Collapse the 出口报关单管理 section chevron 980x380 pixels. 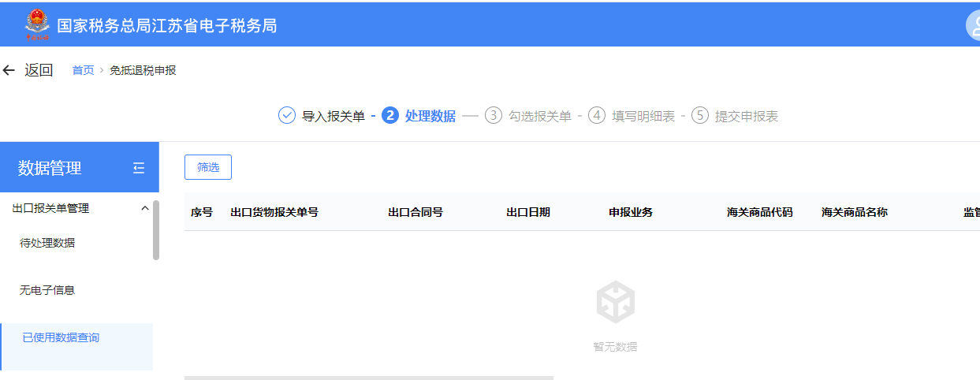144,208
